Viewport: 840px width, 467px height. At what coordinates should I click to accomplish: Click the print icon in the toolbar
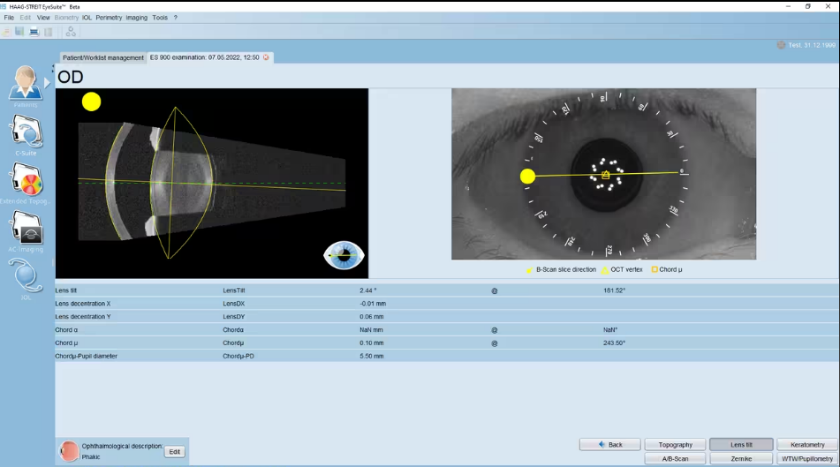34,32
